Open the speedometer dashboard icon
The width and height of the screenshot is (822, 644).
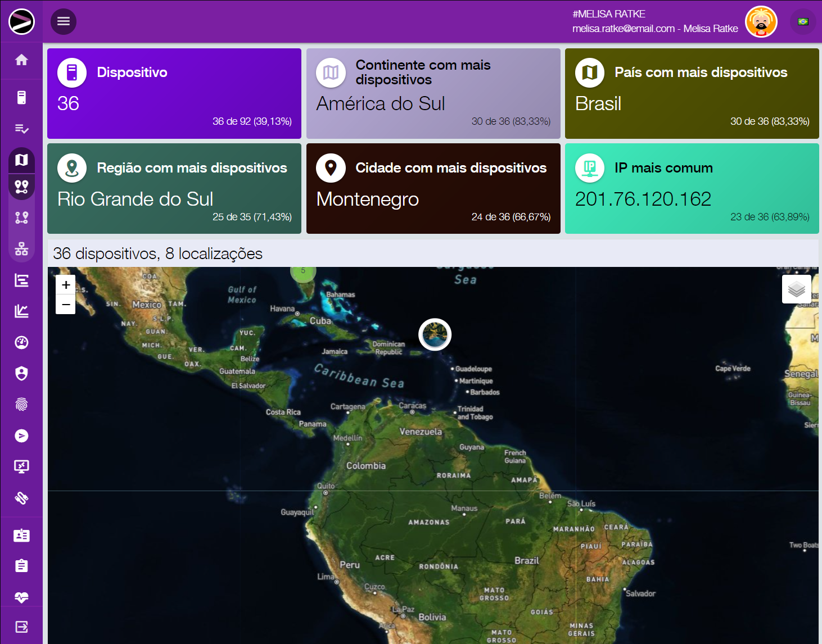click(x=21, y=342)
